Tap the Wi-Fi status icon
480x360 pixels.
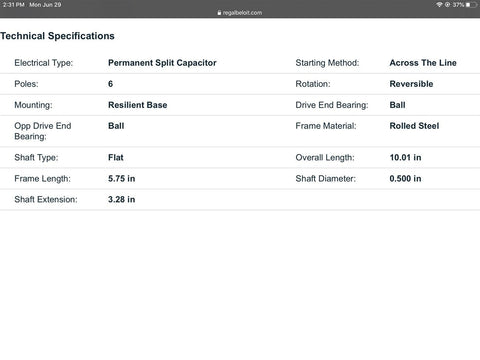439,4
